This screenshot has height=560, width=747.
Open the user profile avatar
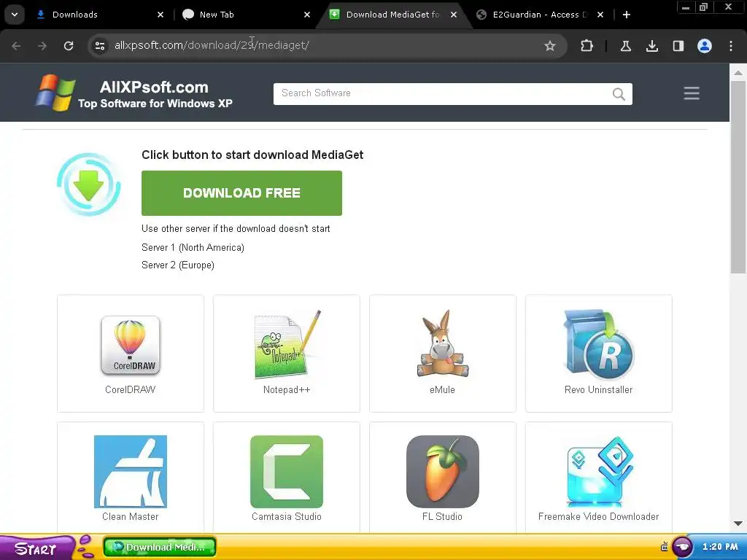[705, 46]
